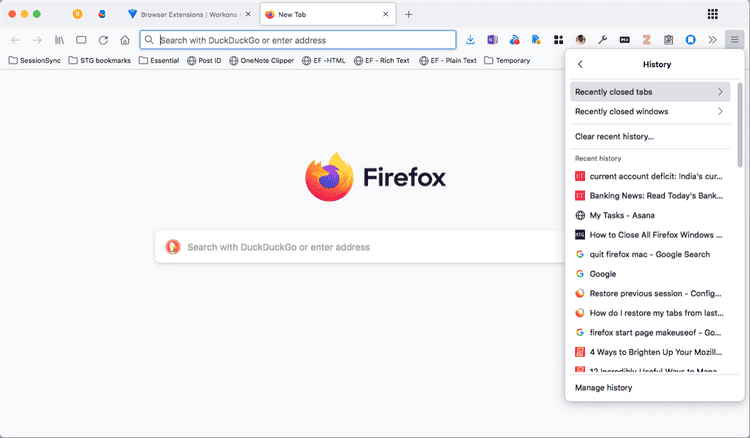This screenshot has width=750, height=438.
Task: Open Banking News history entry
Action: tap(650, 196)
